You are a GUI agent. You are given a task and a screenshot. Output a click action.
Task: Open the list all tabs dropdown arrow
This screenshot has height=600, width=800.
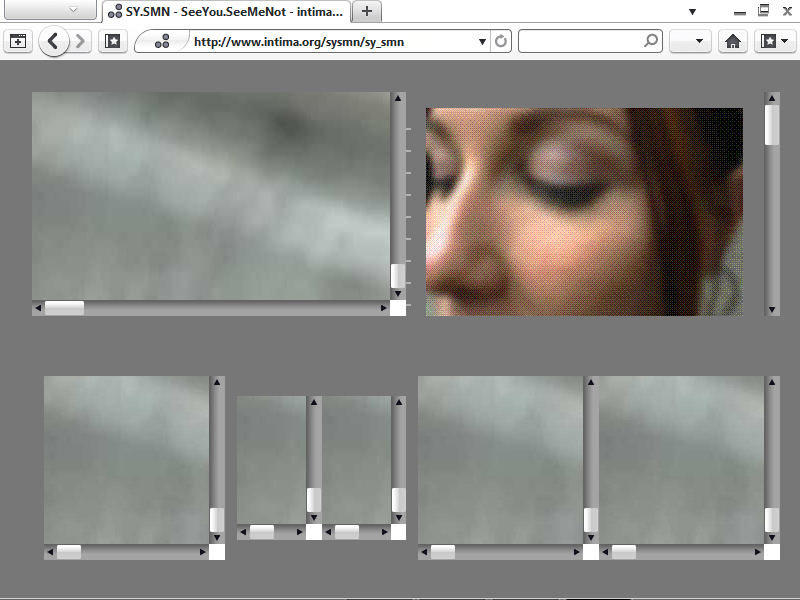pyautogui.click(x=692, y=11)
